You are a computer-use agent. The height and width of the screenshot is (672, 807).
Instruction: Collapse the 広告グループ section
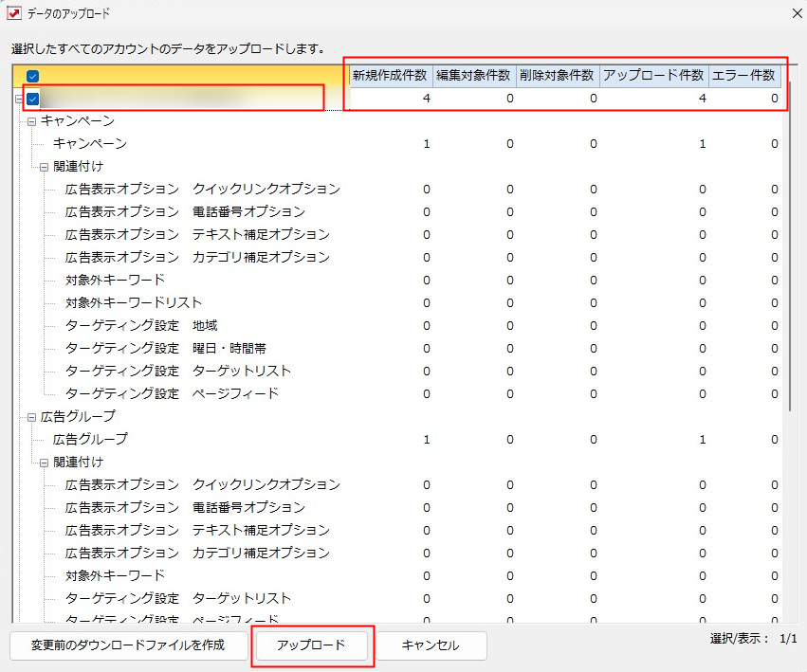(31, 417)
